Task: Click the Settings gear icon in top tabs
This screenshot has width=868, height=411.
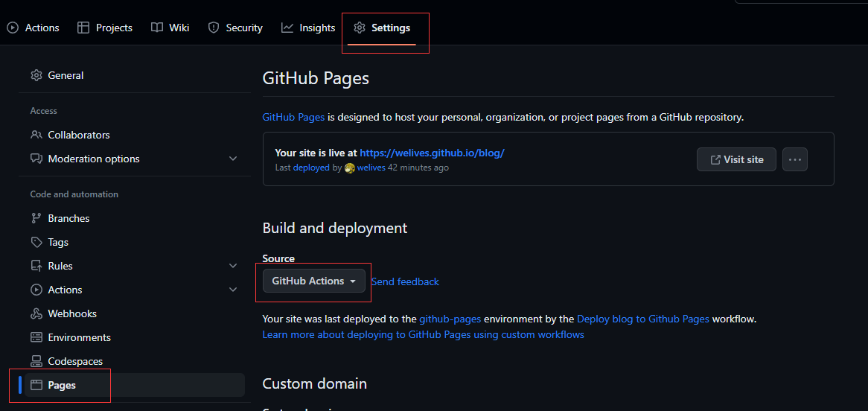Action: (x=360, y=28)
